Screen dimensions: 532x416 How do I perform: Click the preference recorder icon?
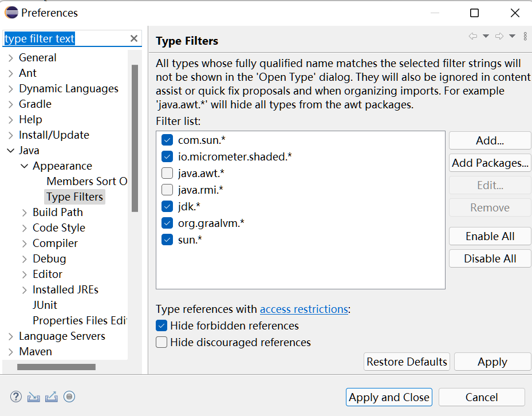pos(69,396)
